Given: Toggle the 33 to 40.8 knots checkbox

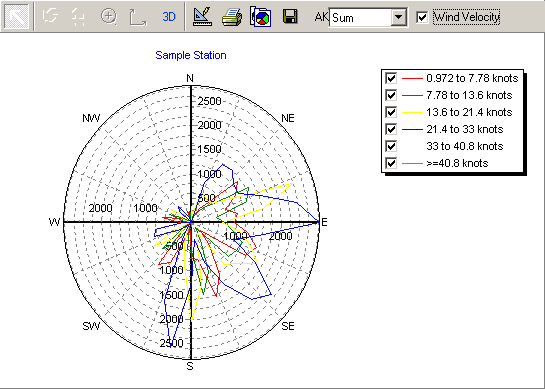Looking at the screenshot, I should tap(391, 146).
